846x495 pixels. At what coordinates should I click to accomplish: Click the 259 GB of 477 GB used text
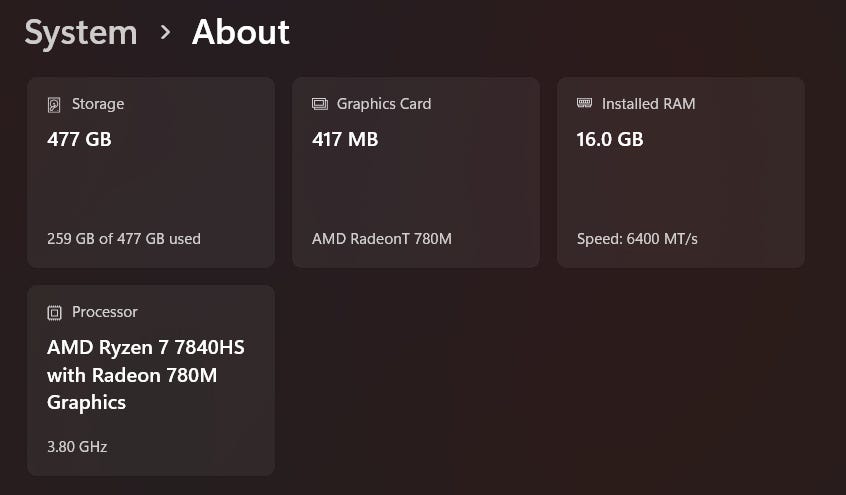124,239
